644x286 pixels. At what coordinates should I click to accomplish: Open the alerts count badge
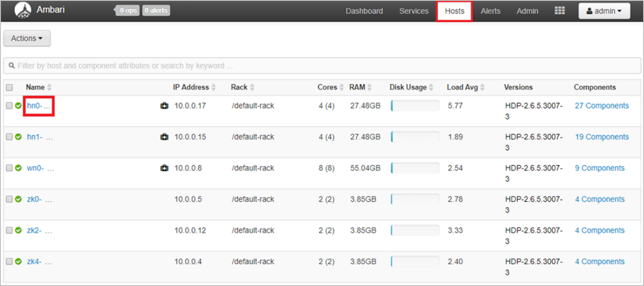click(x=155, y=10)
